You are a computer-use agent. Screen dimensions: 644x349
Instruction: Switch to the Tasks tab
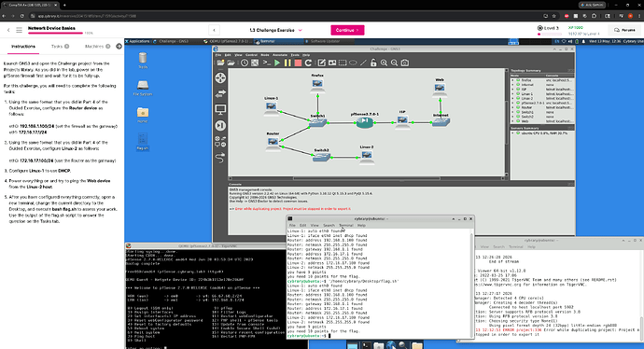[x=60, y=47]
